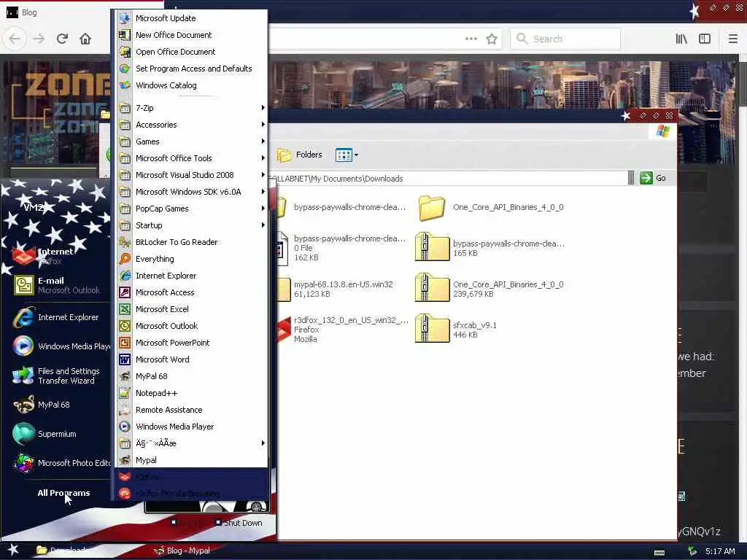The width and height of the screenshot is (747, 560).
Task: Click the keyboard tray icon
Action: point(659,553)
